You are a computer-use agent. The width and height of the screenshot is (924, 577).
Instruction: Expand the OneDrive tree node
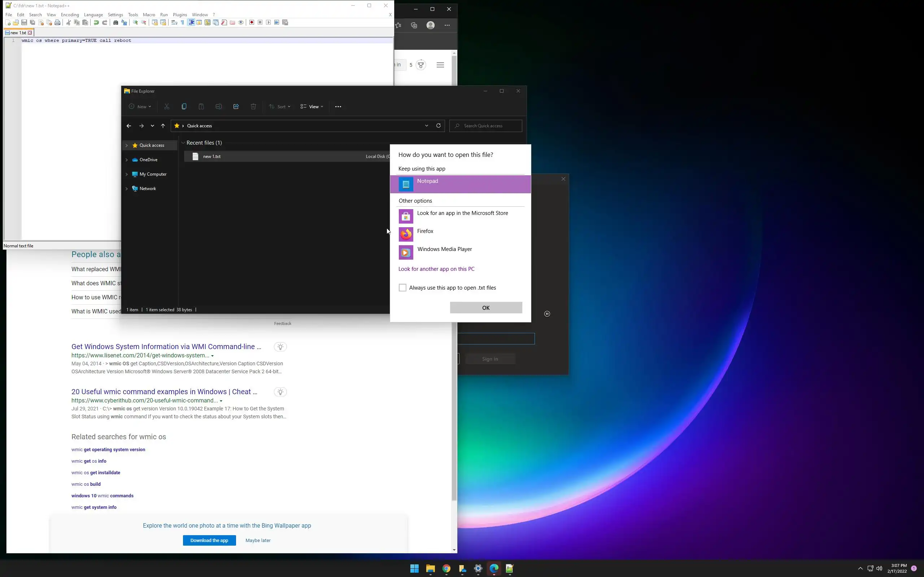click(127, 160)
